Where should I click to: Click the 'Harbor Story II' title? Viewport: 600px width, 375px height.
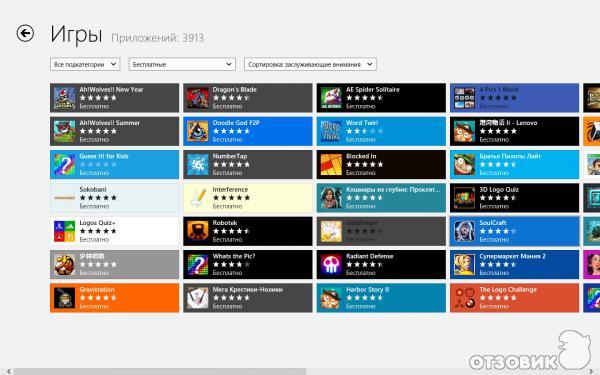(x=367, y=290)
